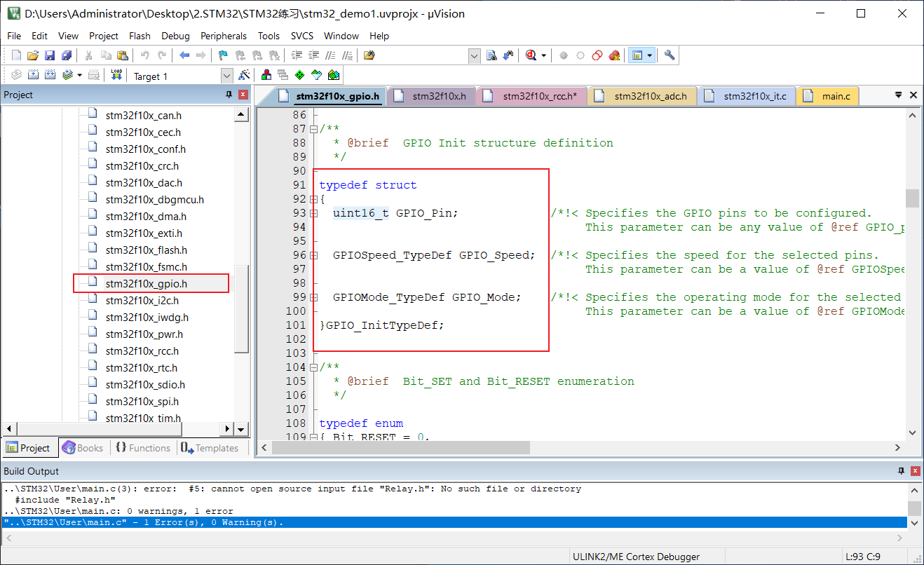The height and width of the screenshot is (565, 924).
Task: Switch to the stm32f10x_it.c tab
Action: click(747, 96)
